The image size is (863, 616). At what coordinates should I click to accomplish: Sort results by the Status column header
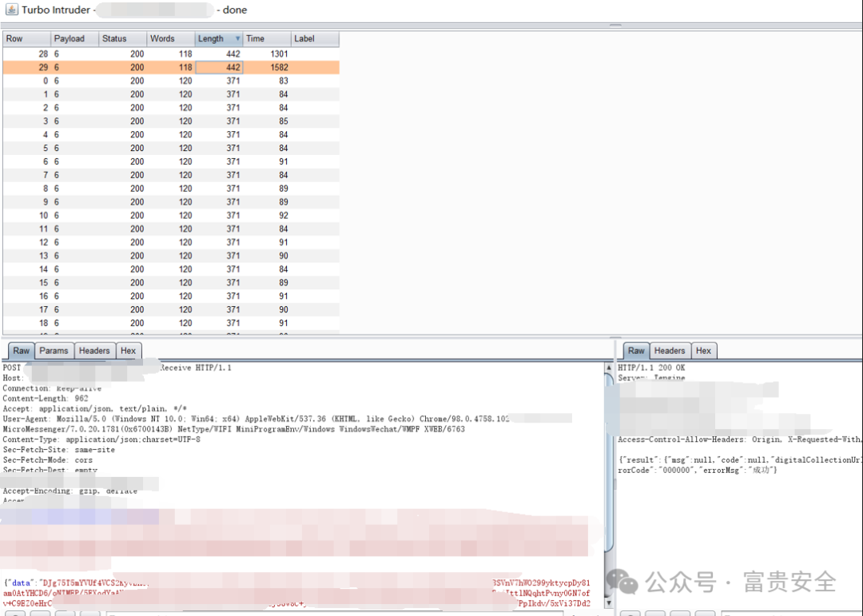click(122, 38)
